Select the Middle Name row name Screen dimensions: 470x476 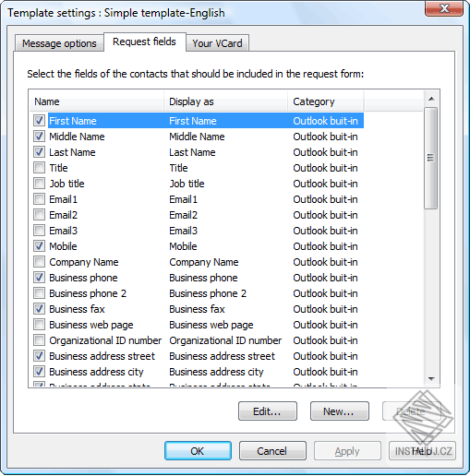(77, 137)
